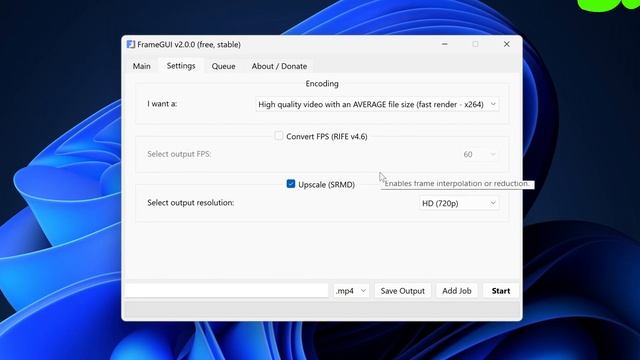
Task: Click the Start button
Action: coord(501,291)
